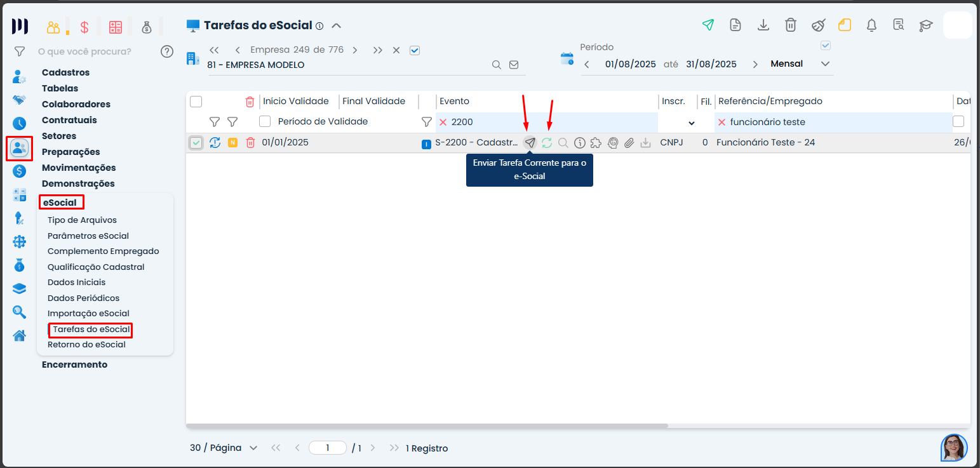Go to previous company with left chevron
Image resolution: width=980 pixels, height=468 pixels.
point(237,50)
